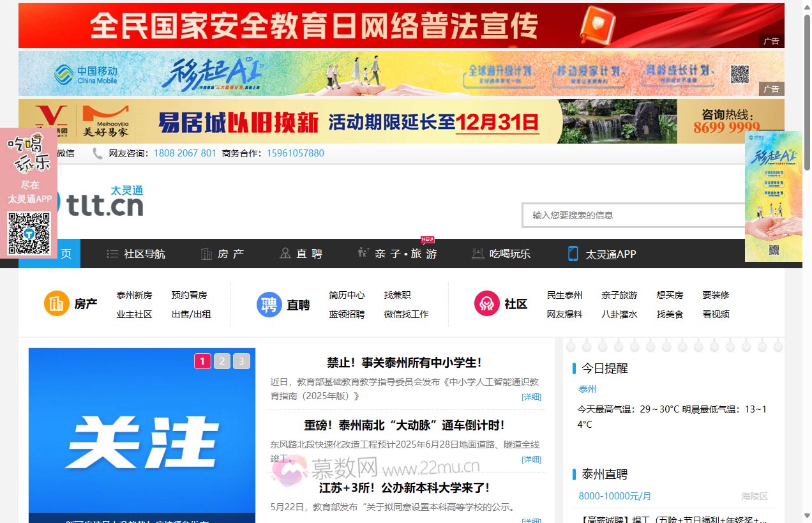The width and height of the screenshot is (812, 523).
Task: Open [详细] for the 中小学生 news story
Action: [x=532, y=397]
